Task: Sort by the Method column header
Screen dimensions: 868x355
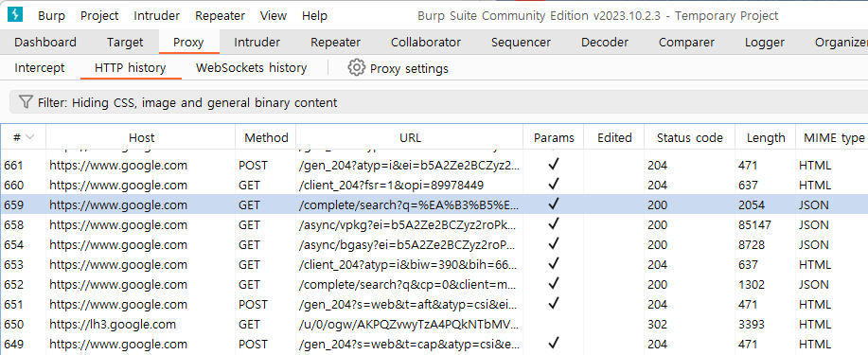Action: 266,137
